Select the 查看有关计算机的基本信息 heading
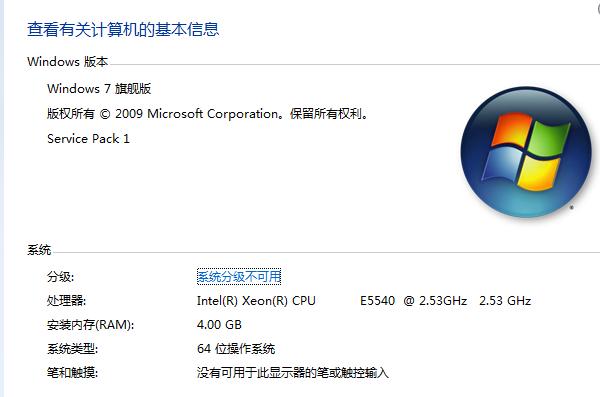600x397 pixels. pos(123,29)
